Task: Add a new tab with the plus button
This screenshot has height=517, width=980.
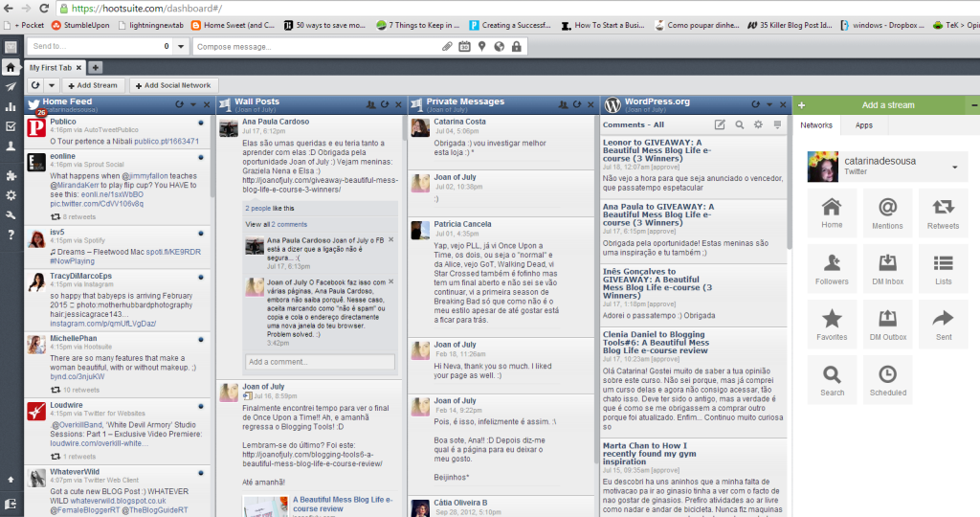Action: pyautogui.click(x=95, y=68)
